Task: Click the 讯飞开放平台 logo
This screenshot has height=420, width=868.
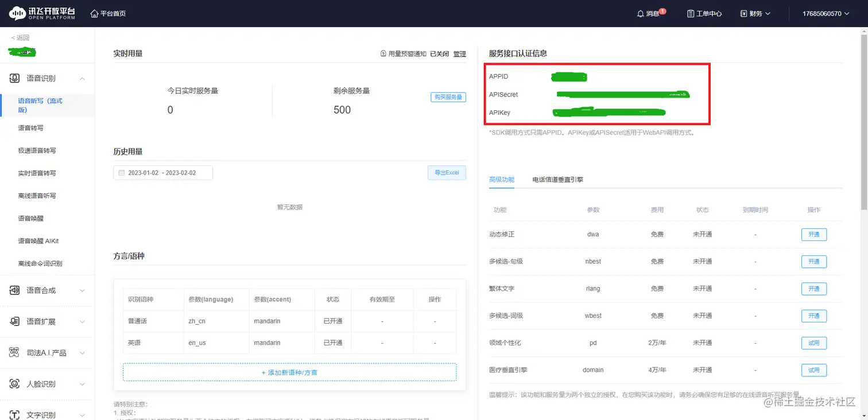Action: click(x=42, y=13)
